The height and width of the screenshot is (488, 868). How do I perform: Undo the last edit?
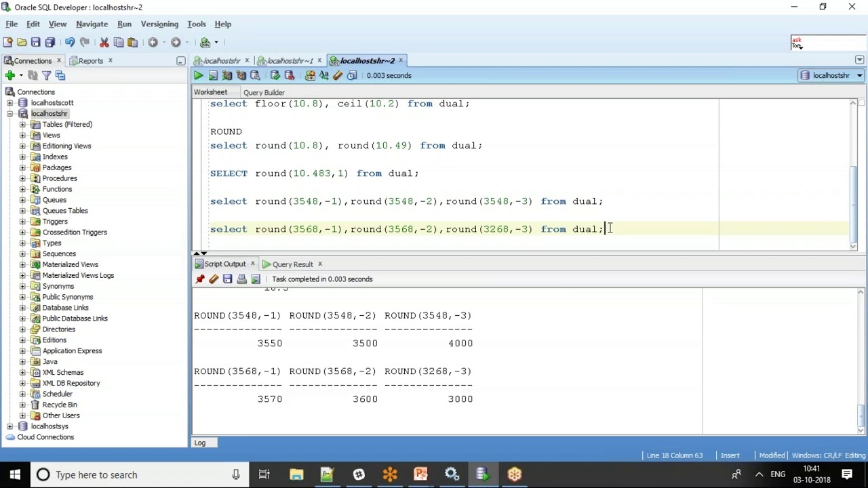click(x=70, y=42)
